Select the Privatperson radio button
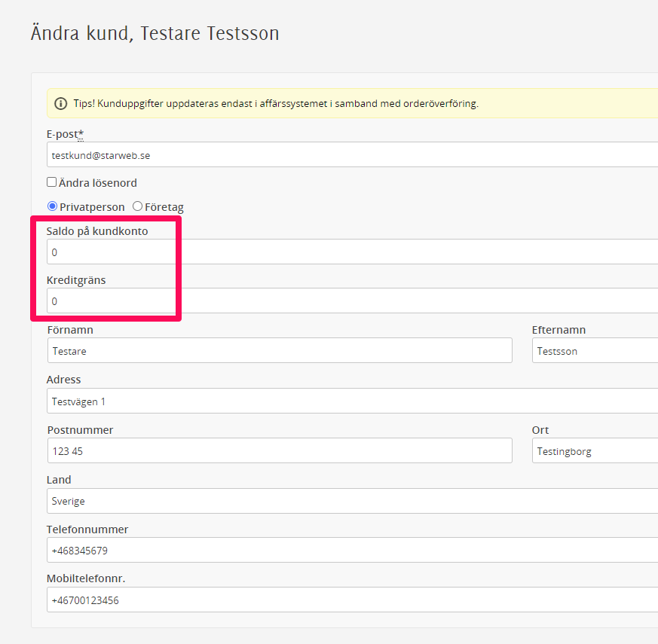Image resolution: width=658 pixels, height=644 pixels. (52, 206)
